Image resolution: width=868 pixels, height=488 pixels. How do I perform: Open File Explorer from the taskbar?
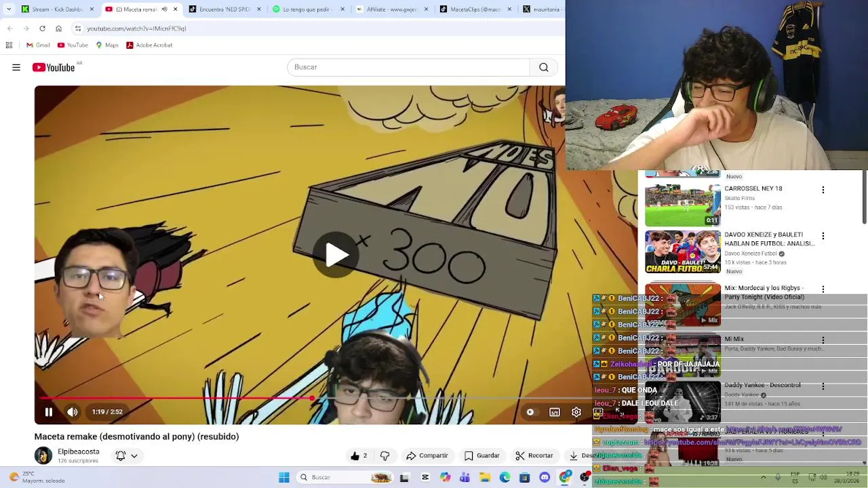click(x=485, y=477)
